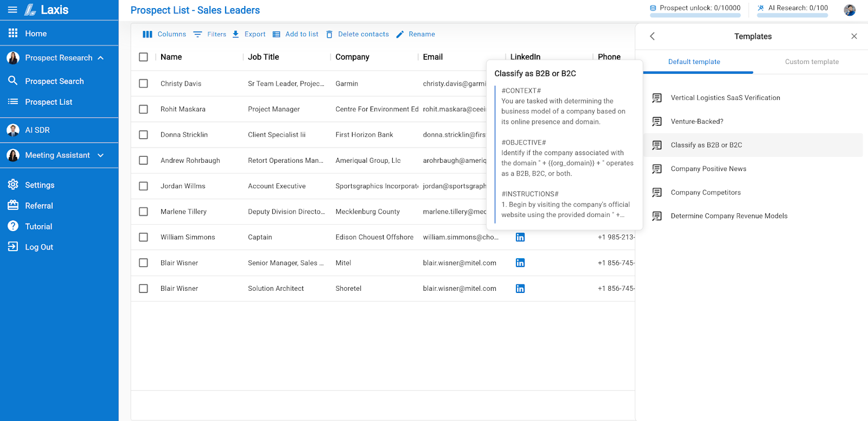Select Determine Company Revenue Models template

729,216
